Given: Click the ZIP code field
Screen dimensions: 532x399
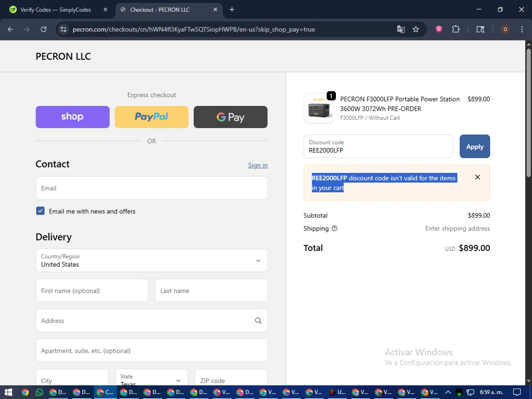Looking at the screenshot, I should click(x=231, y=377).
